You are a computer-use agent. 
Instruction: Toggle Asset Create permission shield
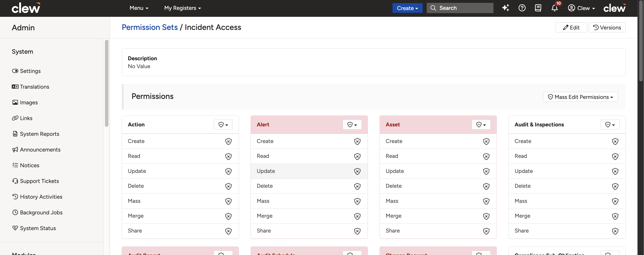click(486, 141)
